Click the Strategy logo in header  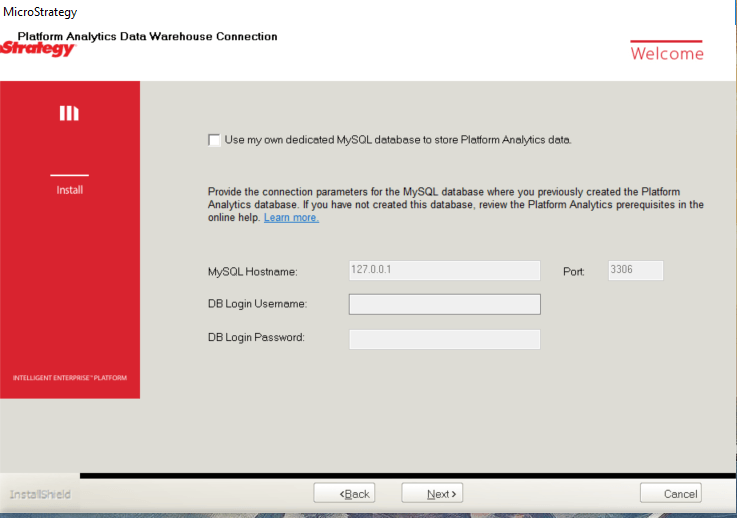[x=38, y=49]
